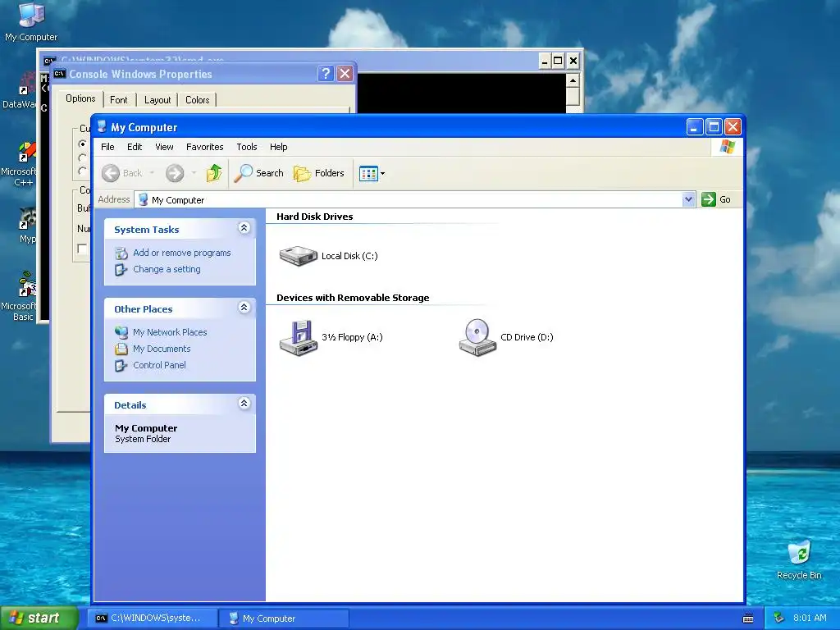Toggle the Folders pane button

pos(319,173)
